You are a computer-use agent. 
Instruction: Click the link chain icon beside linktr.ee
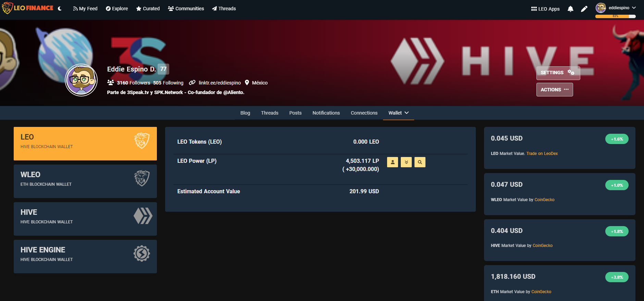pos(192,82)
